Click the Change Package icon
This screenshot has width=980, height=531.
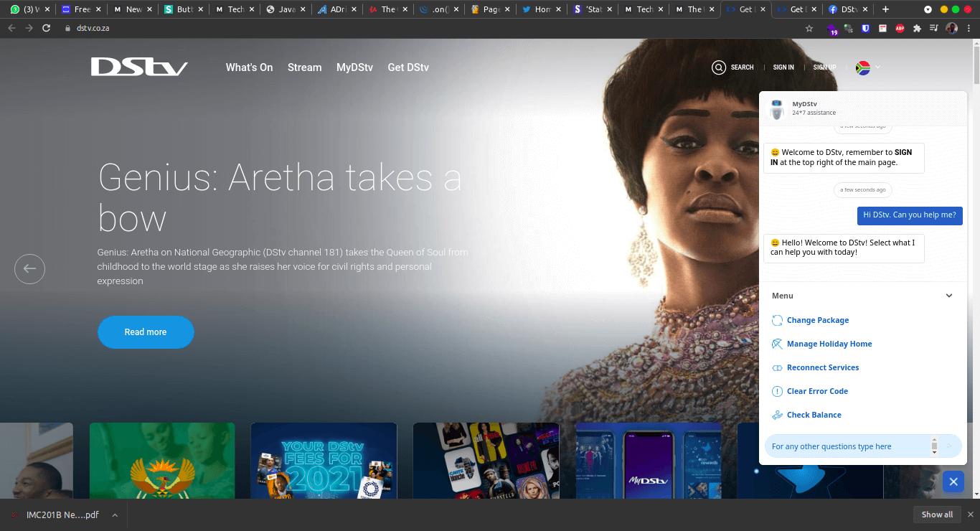(x=777, y=320)
